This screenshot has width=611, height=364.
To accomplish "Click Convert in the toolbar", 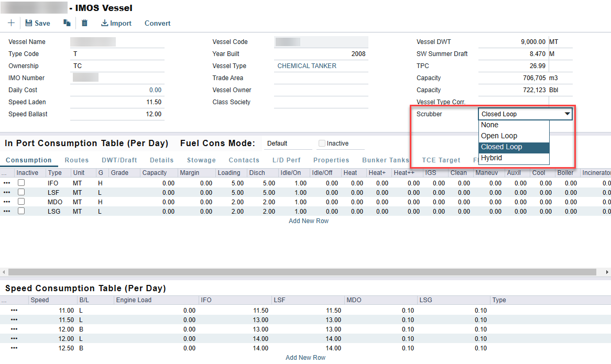I will coord(157,23).
